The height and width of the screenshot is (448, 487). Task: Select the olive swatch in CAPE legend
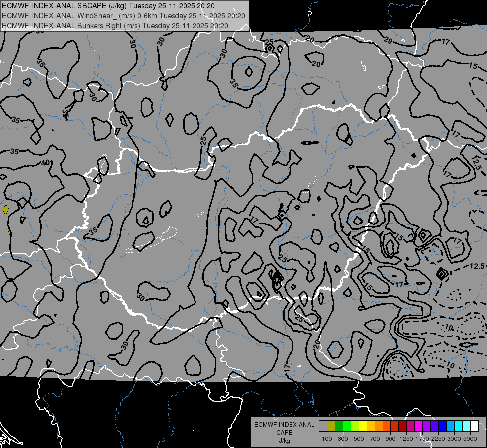pyautogui.click(x=331, y=426)
